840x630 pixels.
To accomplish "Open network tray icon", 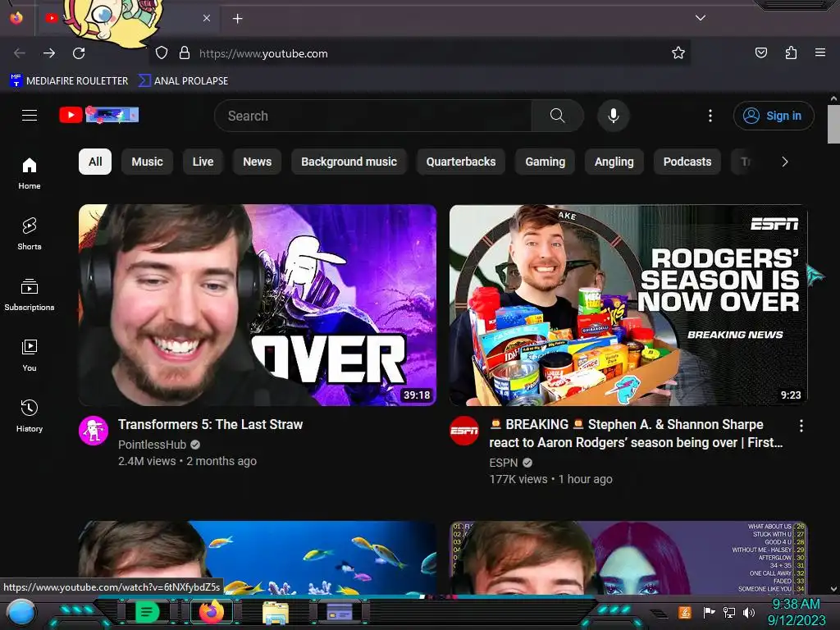I will point(729,612).
